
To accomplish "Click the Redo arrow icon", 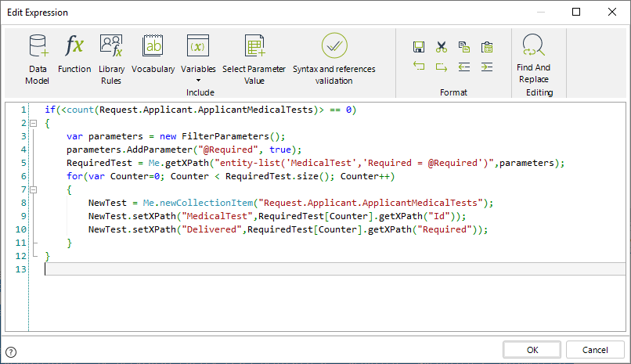I will tap(442, 67).
